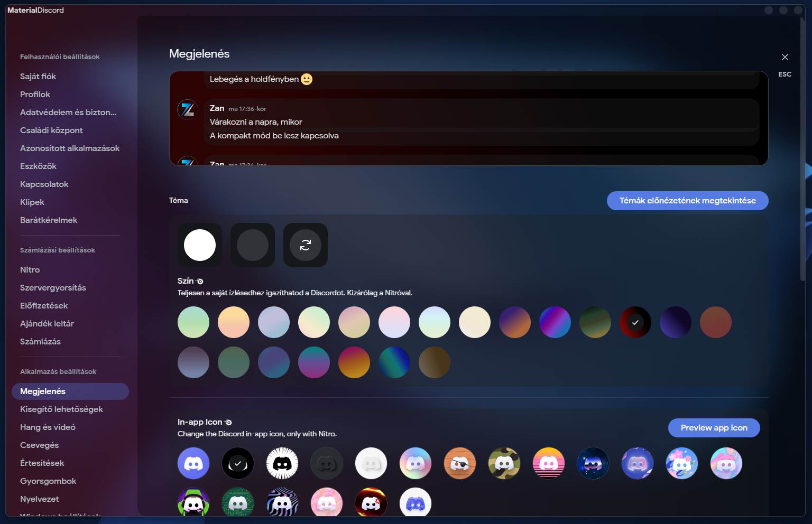Enable sync-with-system theme option
Image resolution: width=812 pixels, height=524 pixels.
(x=306, y=245)
